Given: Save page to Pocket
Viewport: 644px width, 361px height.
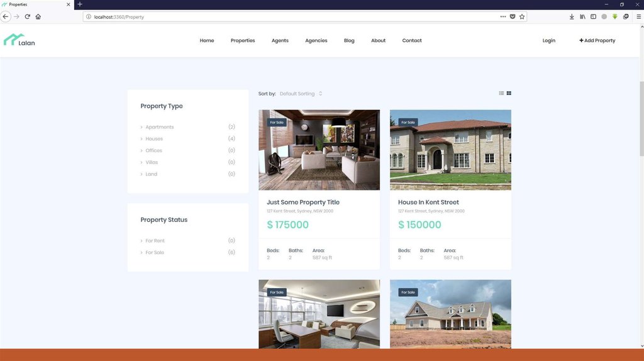Looking at the screenshot, I should click(x=513, y=17).
